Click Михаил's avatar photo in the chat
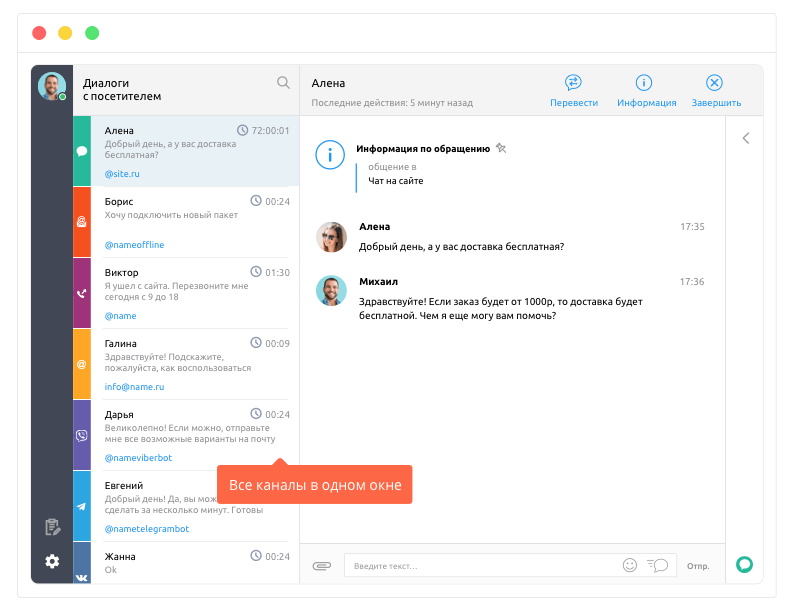This screenshot has width=794, height=610. point(331,291)
